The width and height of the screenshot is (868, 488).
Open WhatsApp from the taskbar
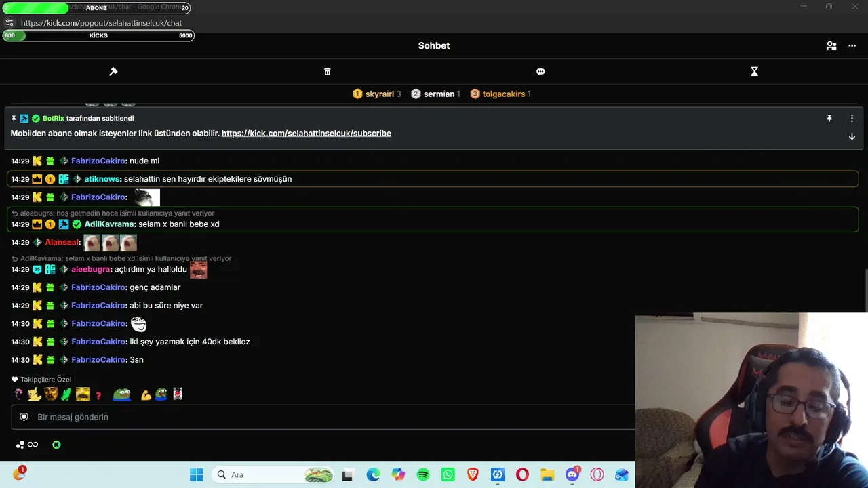tap(448, 474)
